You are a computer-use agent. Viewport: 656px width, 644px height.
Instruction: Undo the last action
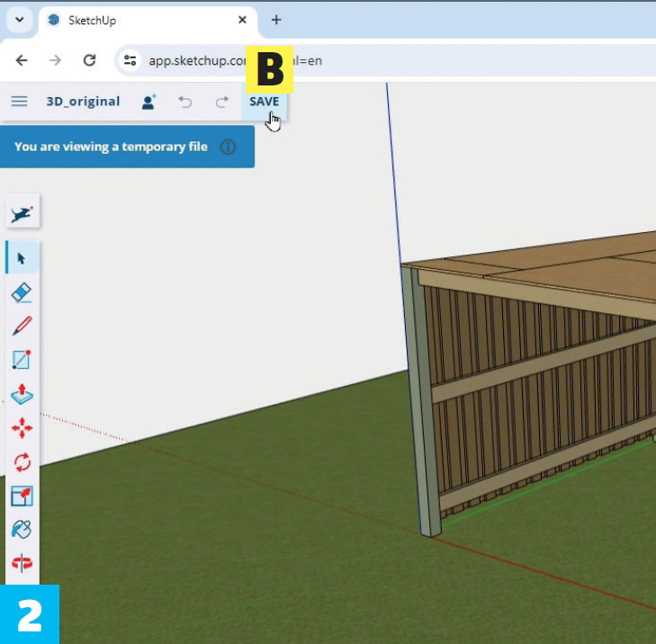pyautogui.click(x=185, y=102)
